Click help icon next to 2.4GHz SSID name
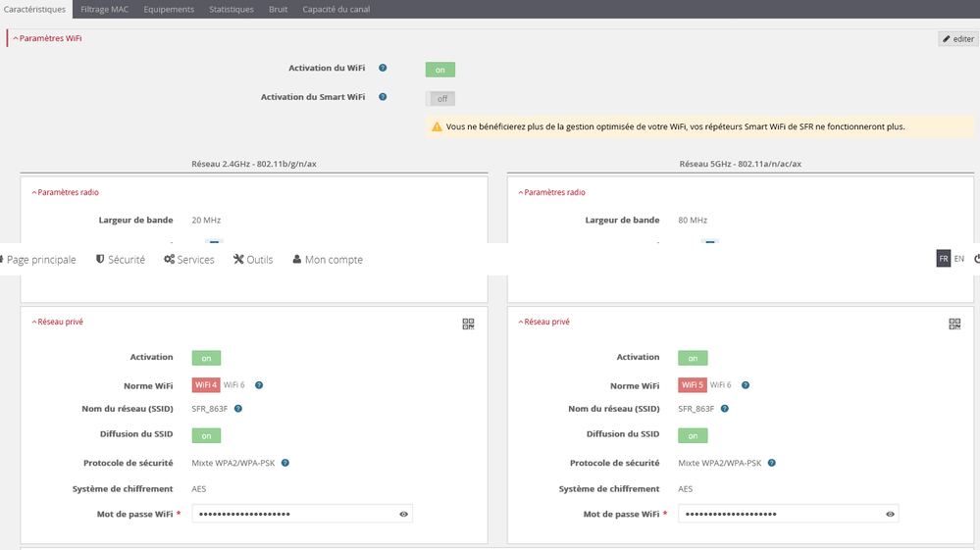 (x=238, y=409)
